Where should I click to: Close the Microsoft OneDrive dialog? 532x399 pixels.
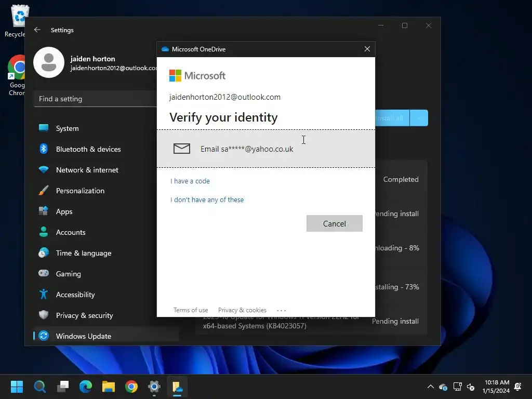[x=367, y=49]
